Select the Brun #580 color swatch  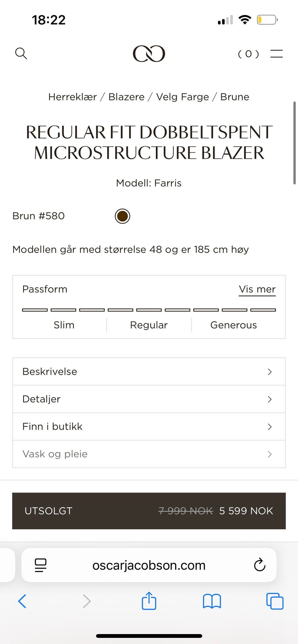(x=122, y=216)
